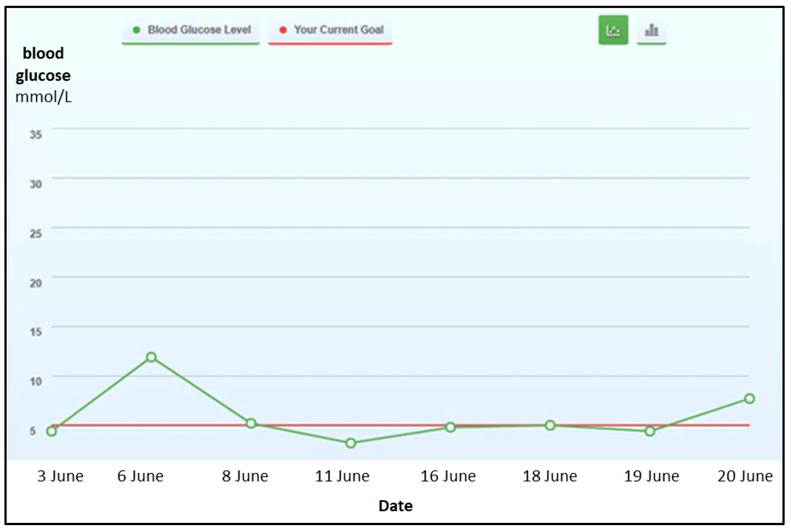The image size is (791, 532).
Task: Click the 35 y-axis tick label
Action: pyautogui.click(x=36, y=135)
